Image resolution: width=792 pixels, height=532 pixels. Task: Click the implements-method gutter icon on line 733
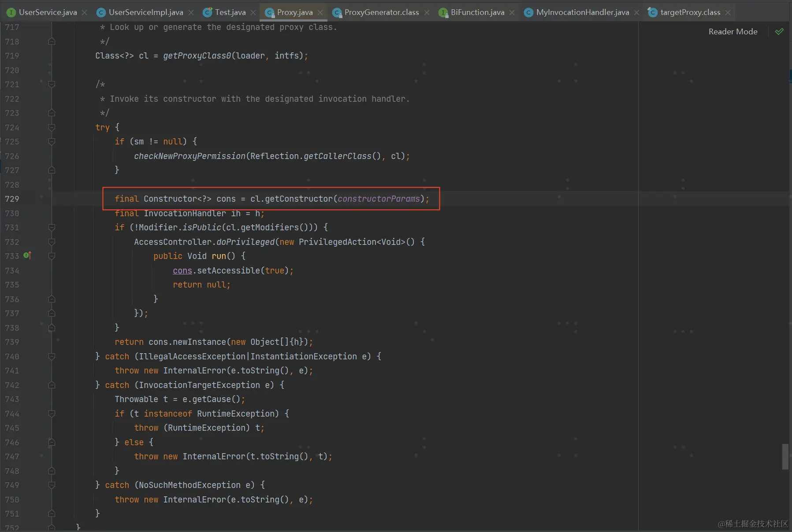(27, 255)
